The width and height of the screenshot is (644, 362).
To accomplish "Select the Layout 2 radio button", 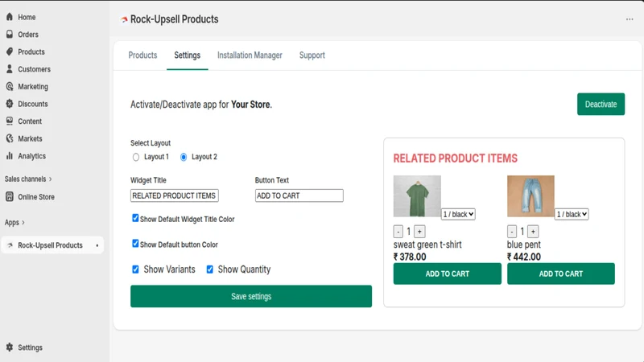I will tap(184, 157).
